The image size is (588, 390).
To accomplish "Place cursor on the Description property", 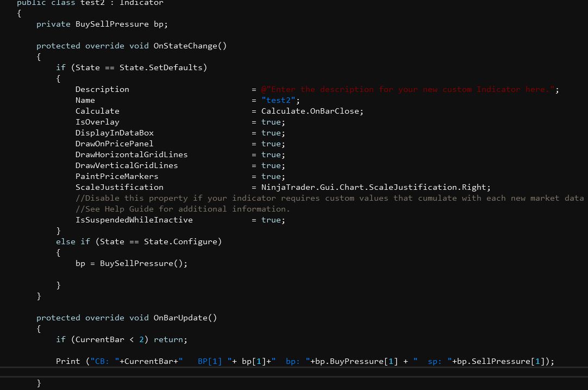I will 102,89.
